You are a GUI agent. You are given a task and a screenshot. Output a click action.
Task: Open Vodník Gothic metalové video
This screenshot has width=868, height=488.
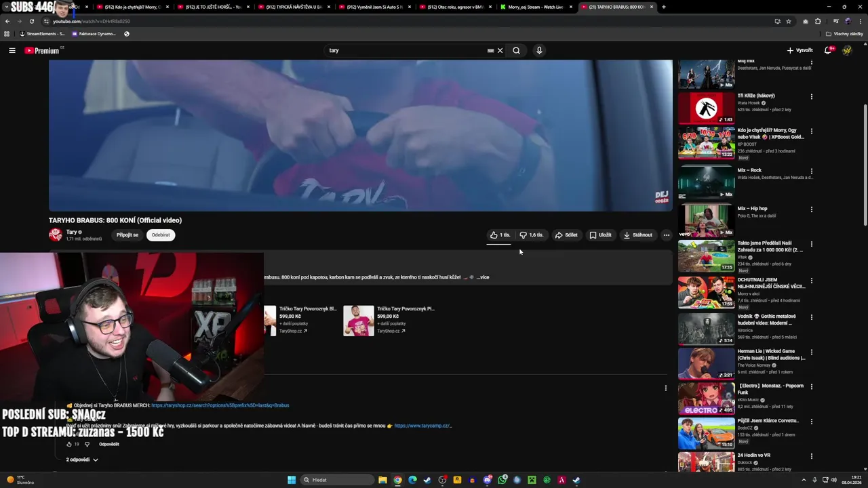point(706,329)
